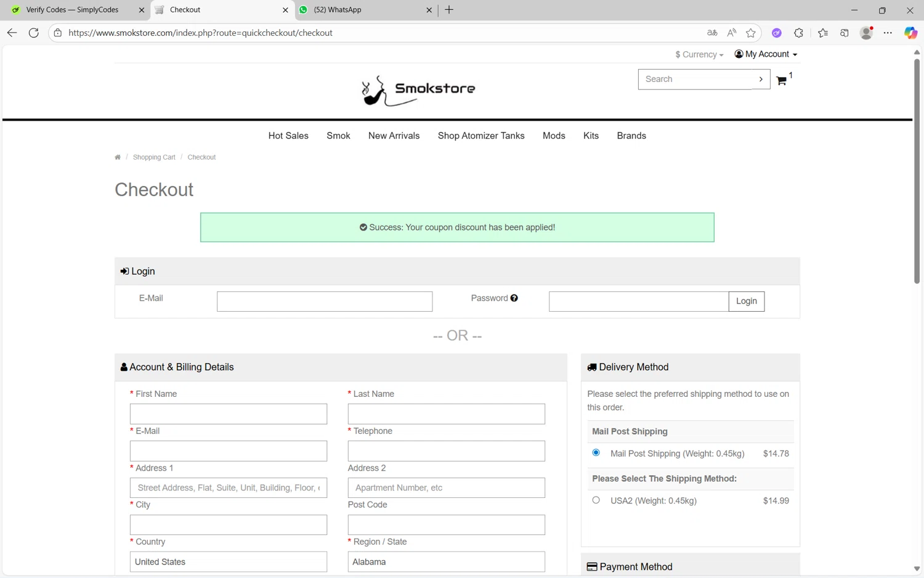
Task: Click the First Name field
Action: click(x=229, y=414)
